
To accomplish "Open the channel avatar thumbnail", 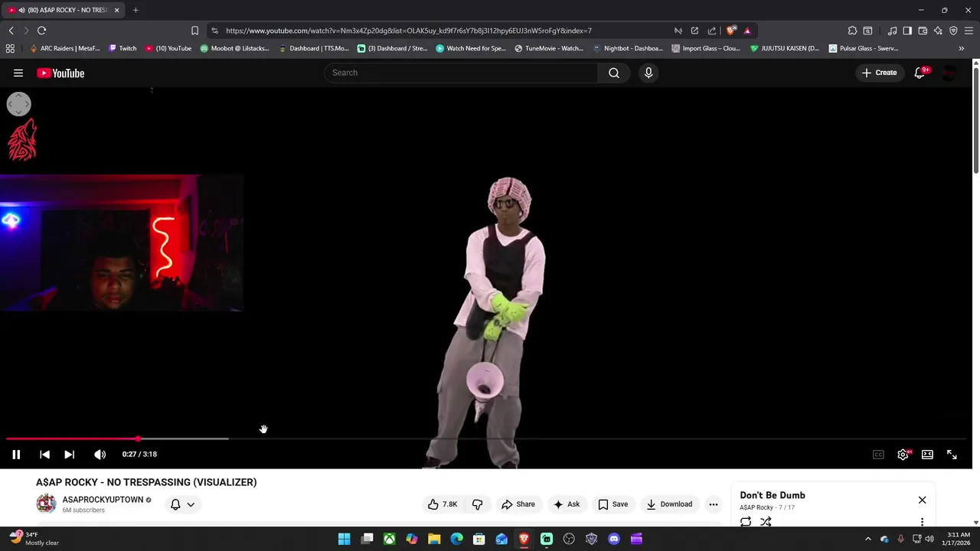I will (46, 504).
